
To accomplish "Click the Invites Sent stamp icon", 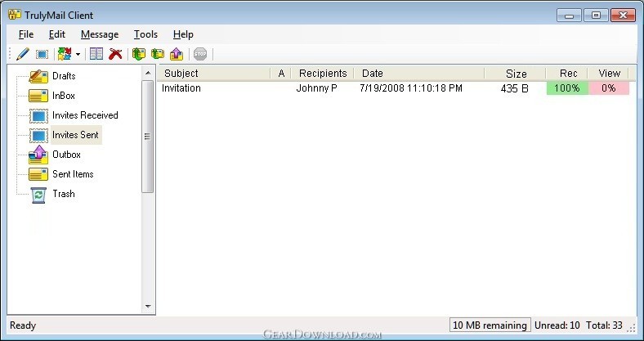I will point(38,135).
